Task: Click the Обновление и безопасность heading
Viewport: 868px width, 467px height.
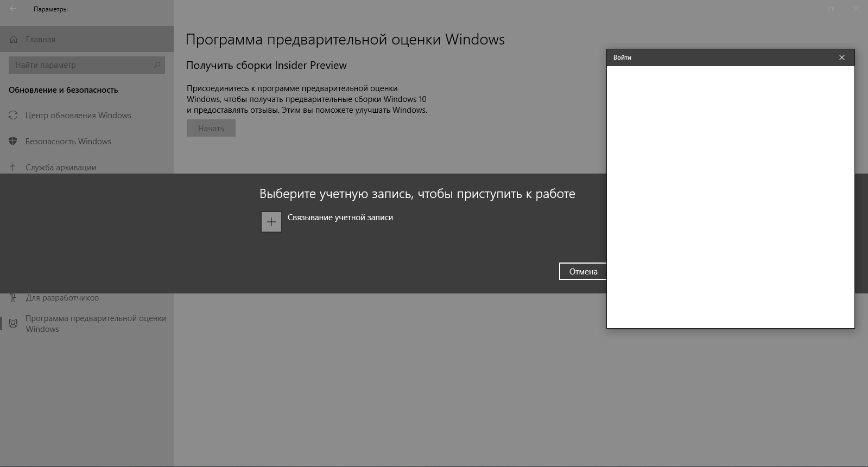Action: click(63, 90)
